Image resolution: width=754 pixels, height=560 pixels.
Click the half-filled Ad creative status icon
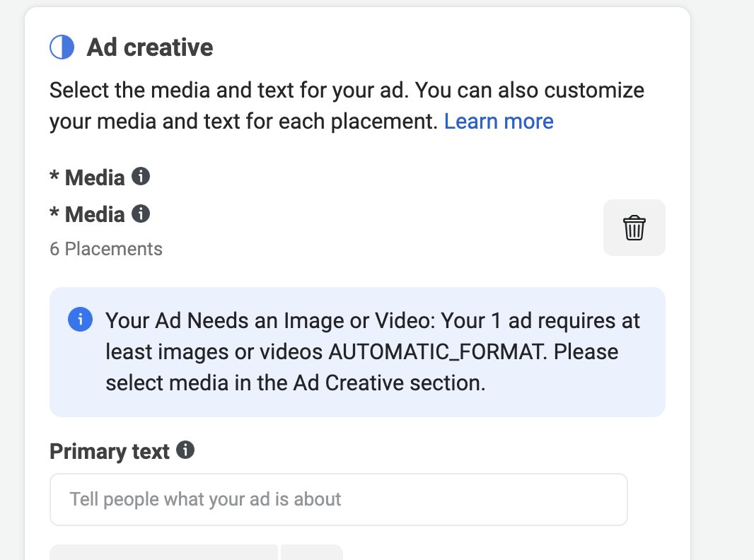click(62, 47)
